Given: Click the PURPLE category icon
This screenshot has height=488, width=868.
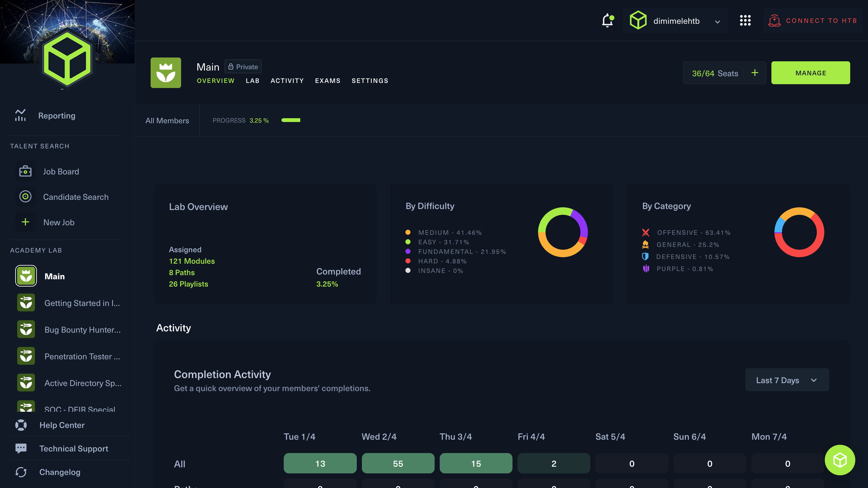Looking at the screenshot, I should (646, 268).
